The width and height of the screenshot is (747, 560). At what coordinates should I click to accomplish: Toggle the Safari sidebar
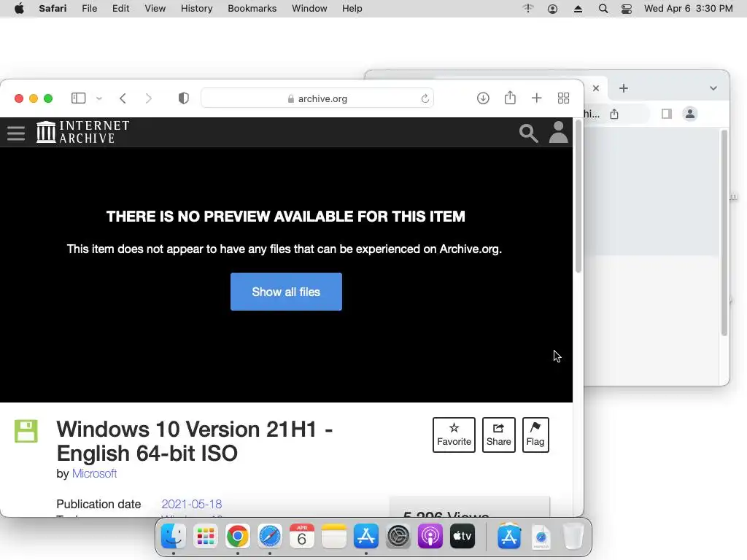(x=78, y=98)
